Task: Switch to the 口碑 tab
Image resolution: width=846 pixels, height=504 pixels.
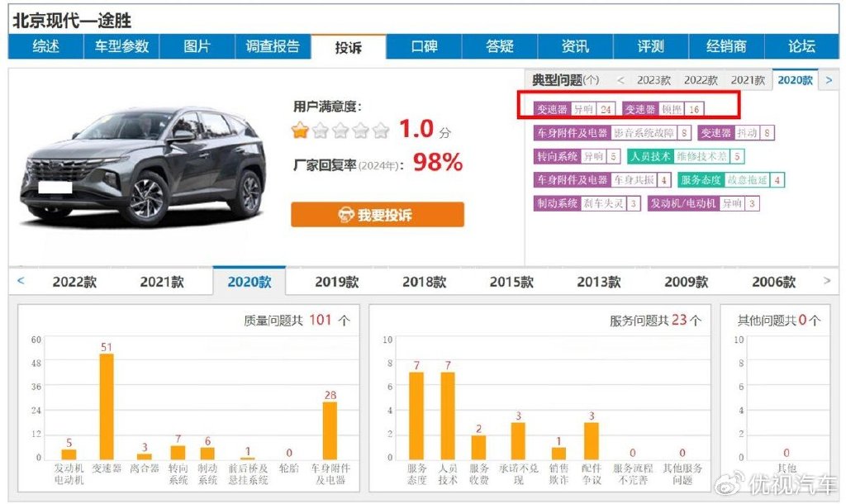Action: tap(424, 47)
